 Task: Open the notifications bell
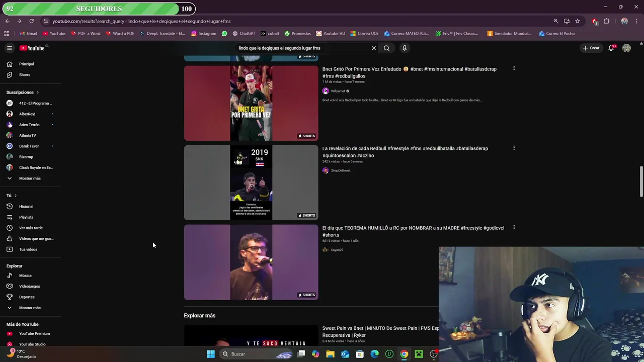tap(611, 48)
